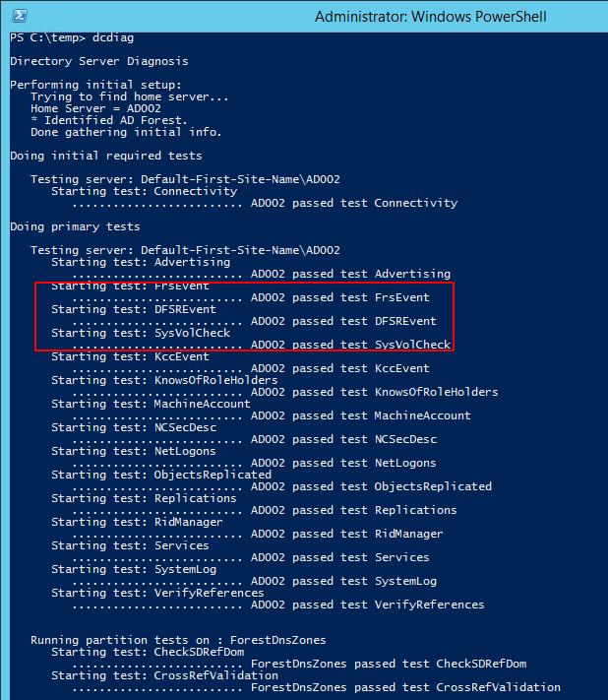Screen dimensions: 608x700
Task: Click the 'Doing primary tests' line
Action: 75,226
